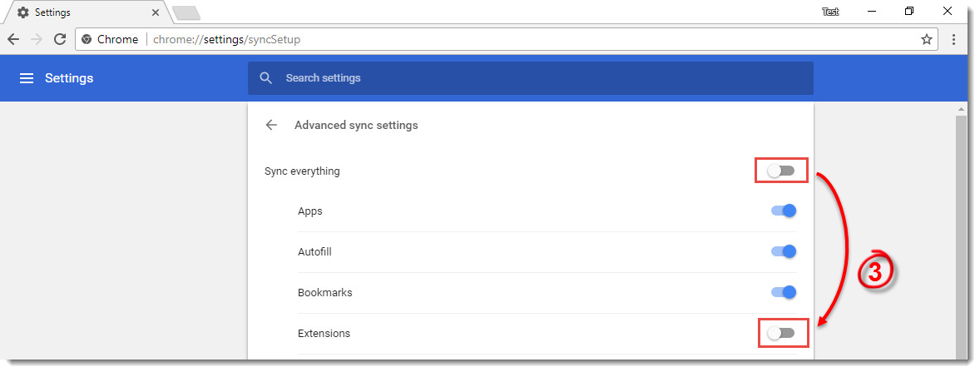980x372 pixels.
Task: Go back from Advanced sync settings
Action: 271,126
